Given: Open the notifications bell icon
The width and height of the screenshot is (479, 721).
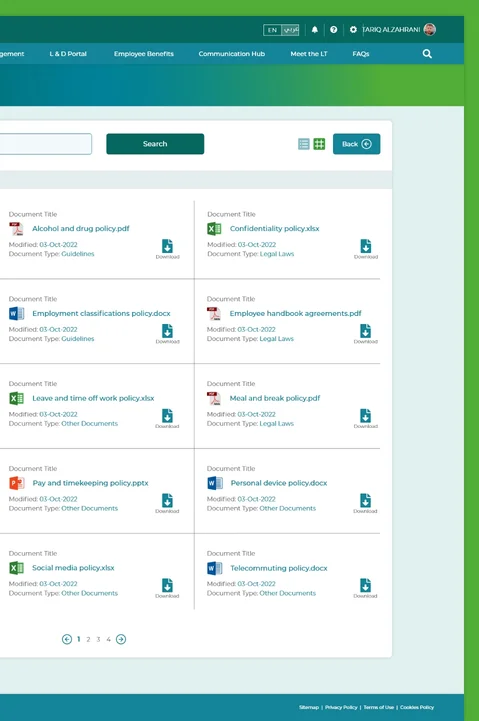Looking at the screenshot, I should pos(314,29).
